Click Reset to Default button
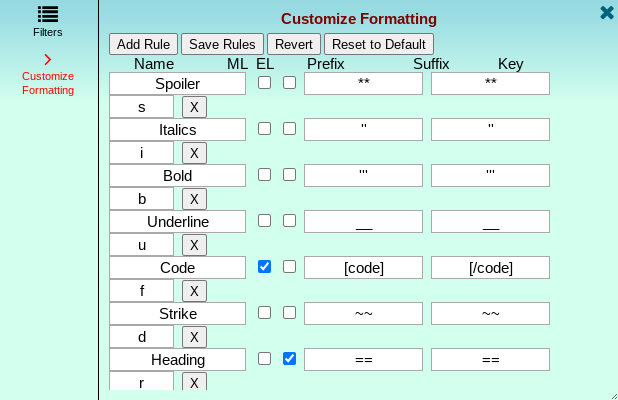The height and width of the screenshot is (400, 618). coord(379,44)
